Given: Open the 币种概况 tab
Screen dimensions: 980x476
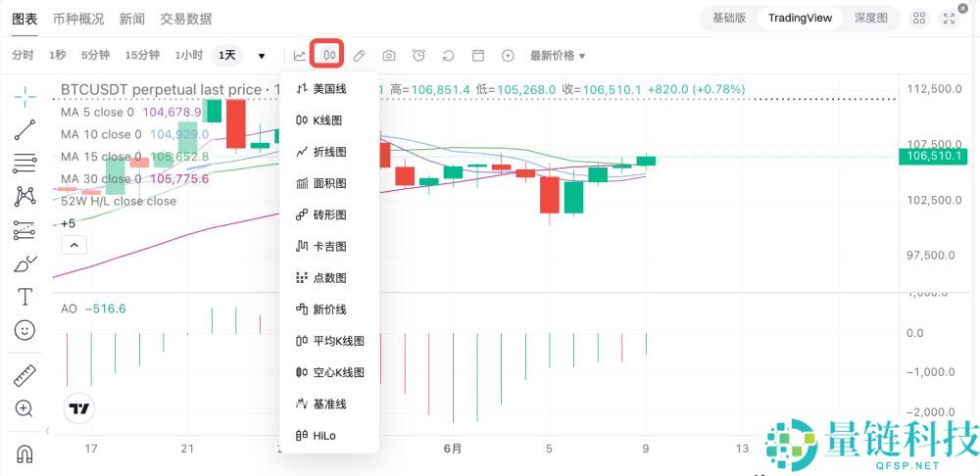Looking at the screenshot, I should (78, 19).
